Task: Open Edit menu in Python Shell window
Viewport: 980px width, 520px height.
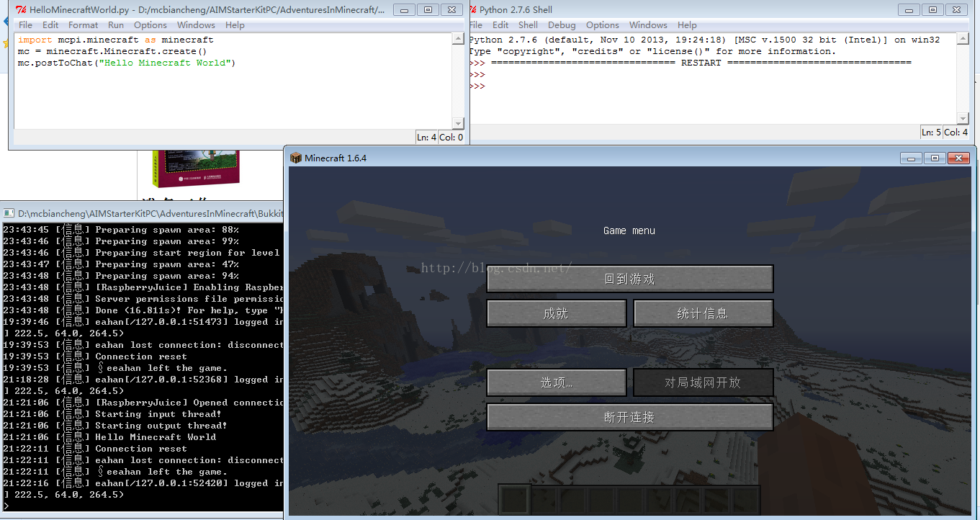Action: coord(500,24)
